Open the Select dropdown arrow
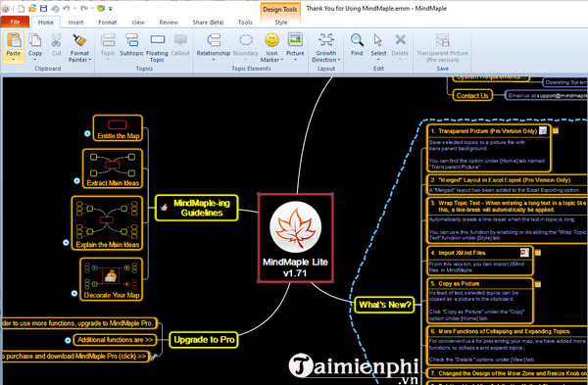588x385 pixels. [378, 60]
